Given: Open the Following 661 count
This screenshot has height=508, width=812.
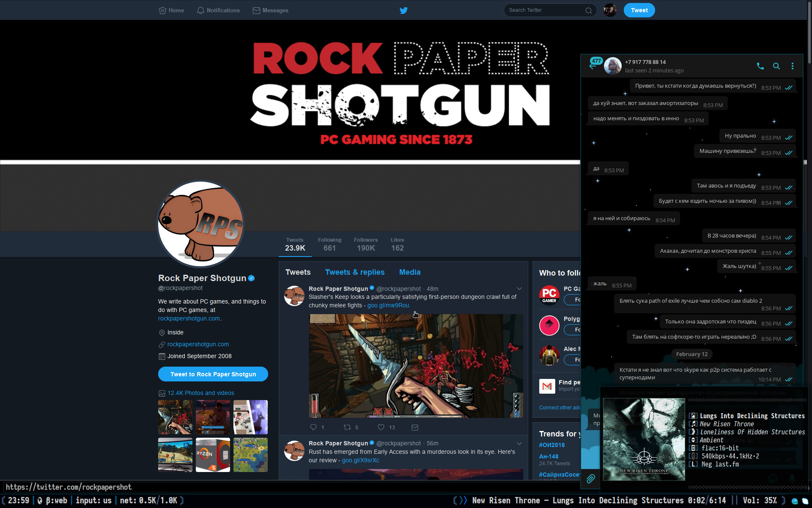Looking at the screenshot, I should point(329,244).
